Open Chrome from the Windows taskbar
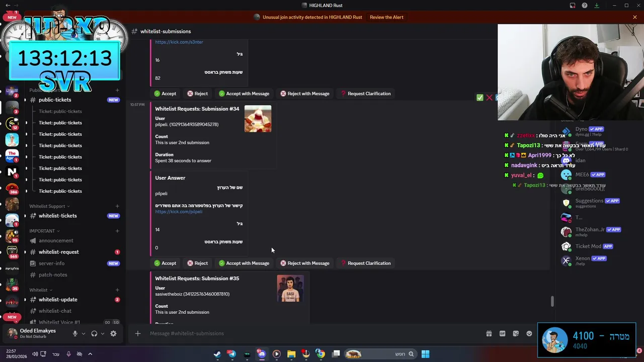Screen dimensions: 644x362 320,354
